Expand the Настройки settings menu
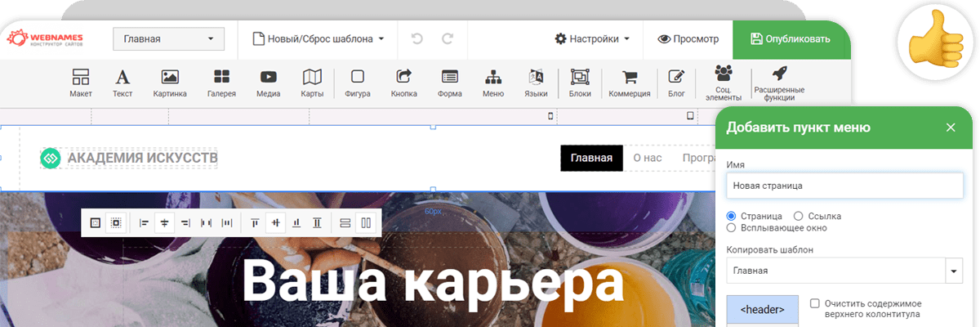This screenshot has width=980, height=327. pos(592,38)
